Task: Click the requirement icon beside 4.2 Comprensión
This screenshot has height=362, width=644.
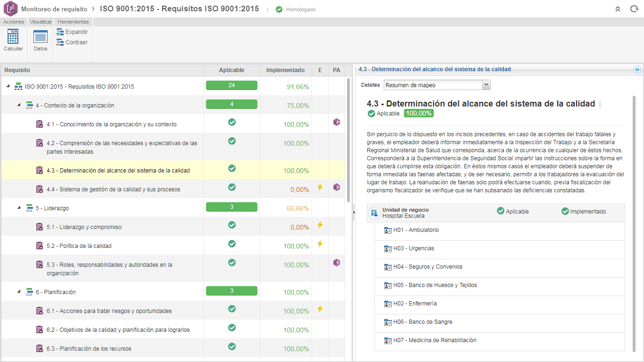Action: pos(40,143)
